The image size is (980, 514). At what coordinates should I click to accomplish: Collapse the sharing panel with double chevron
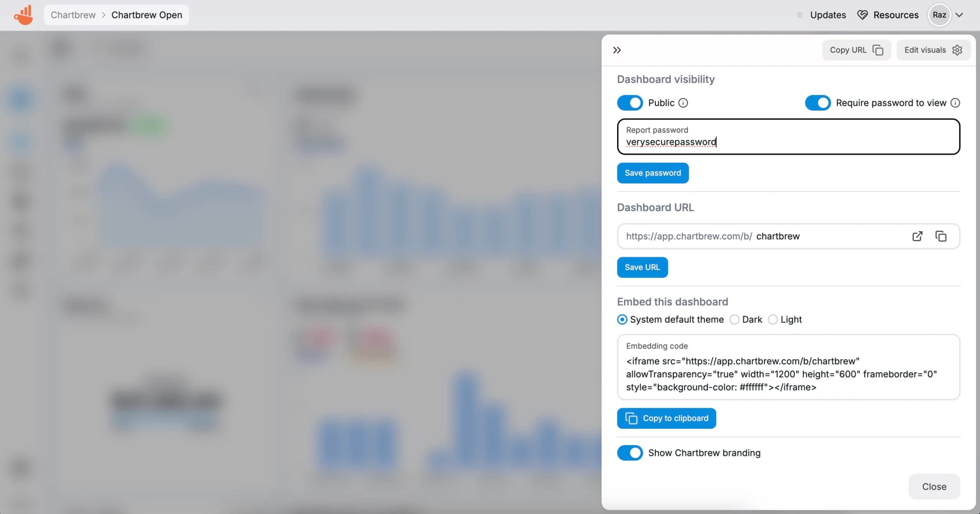pos(617,50)
